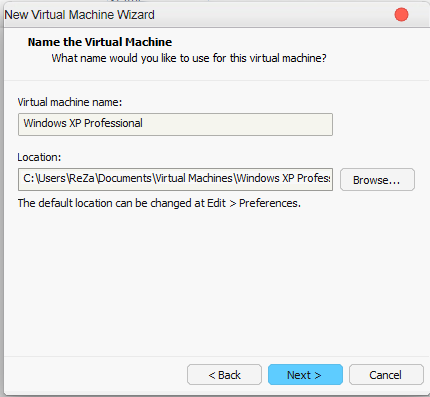The width and height of the screenshot is (430, 397).
Task: Close the wizard with the red dot
Action: (401, 15)
